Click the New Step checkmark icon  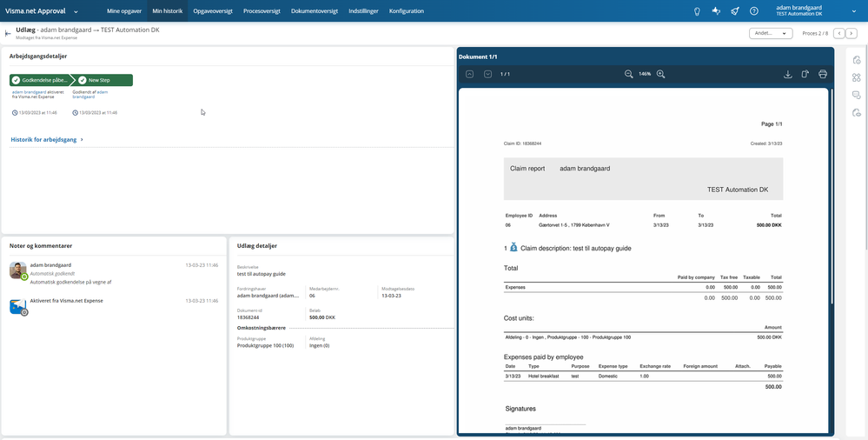(83, 80)
